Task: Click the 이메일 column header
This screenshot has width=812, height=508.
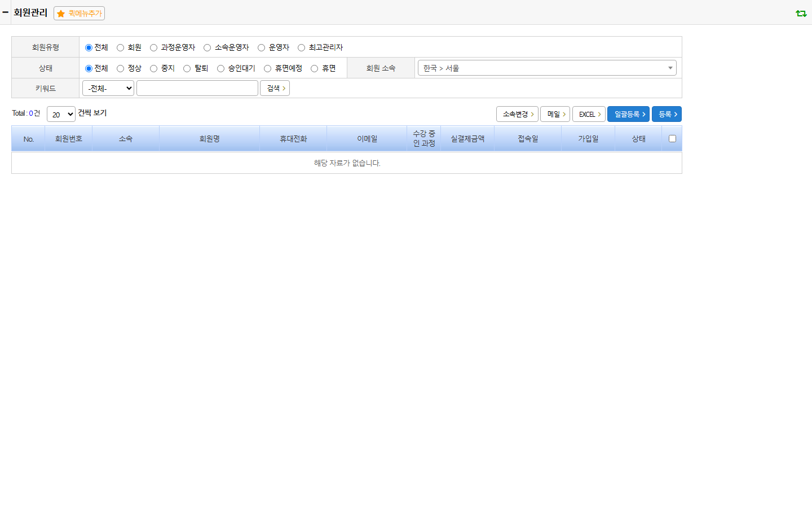Action: pyautogui.click(x=367, y=139)
